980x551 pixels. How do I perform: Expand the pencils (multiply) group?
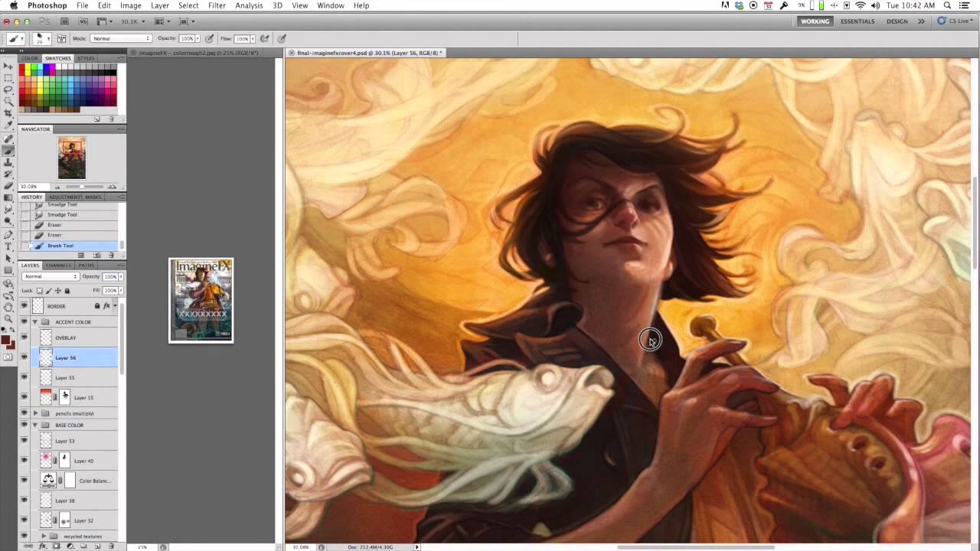tap(35, 413)
